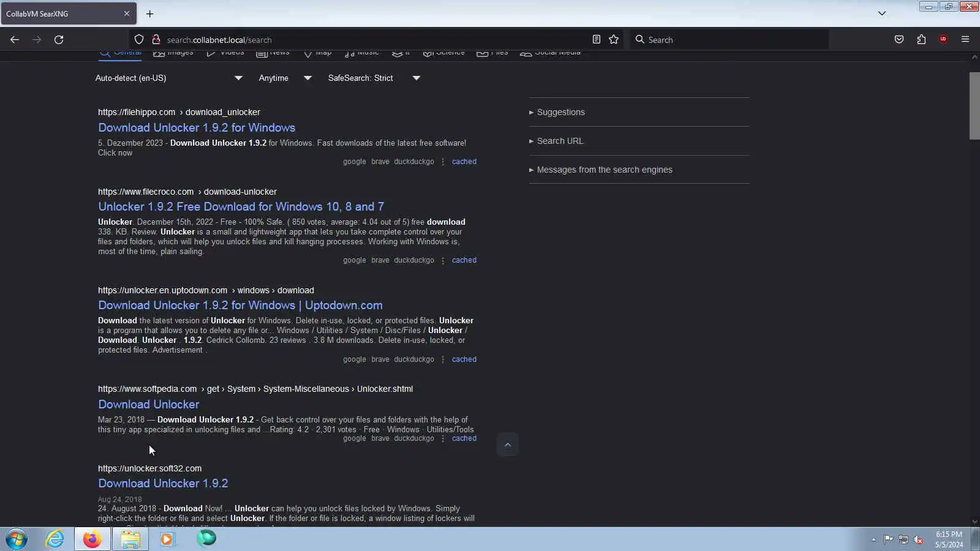Open the tracking protection shield

(139, 40)
